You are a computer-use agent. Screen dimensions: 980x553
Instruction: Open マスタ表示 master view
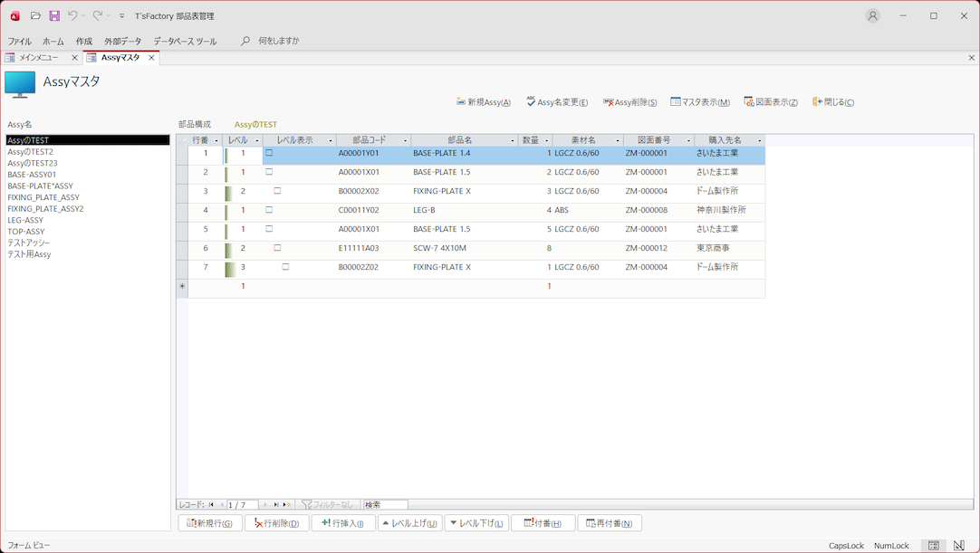[700, 102]
